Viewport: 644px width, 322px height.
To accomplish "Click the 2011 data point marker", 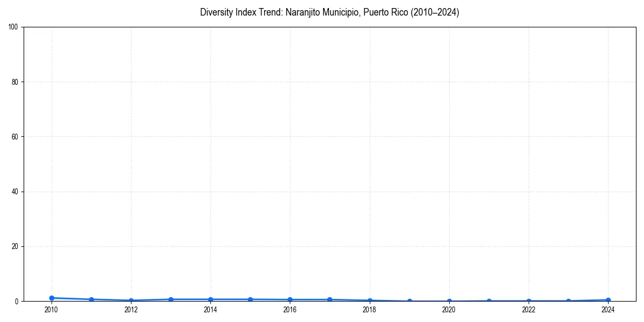I will tap(91, 298).
